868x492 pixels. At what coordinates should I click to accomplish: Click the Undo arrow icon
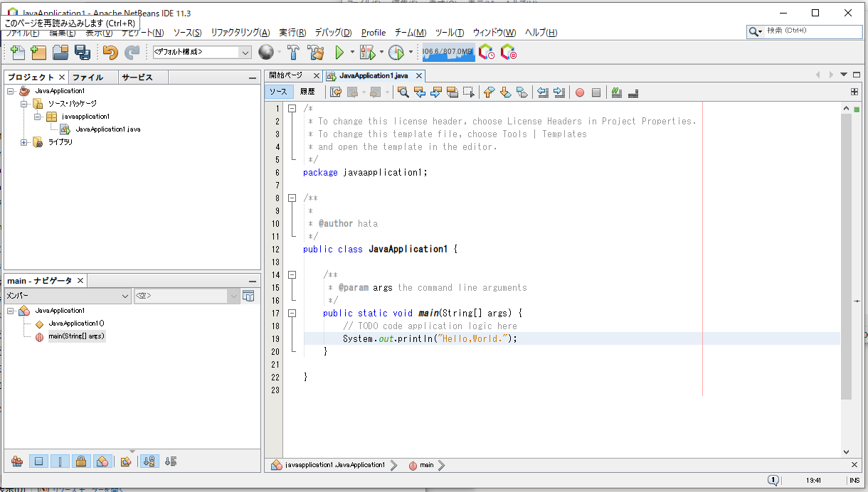110,52
